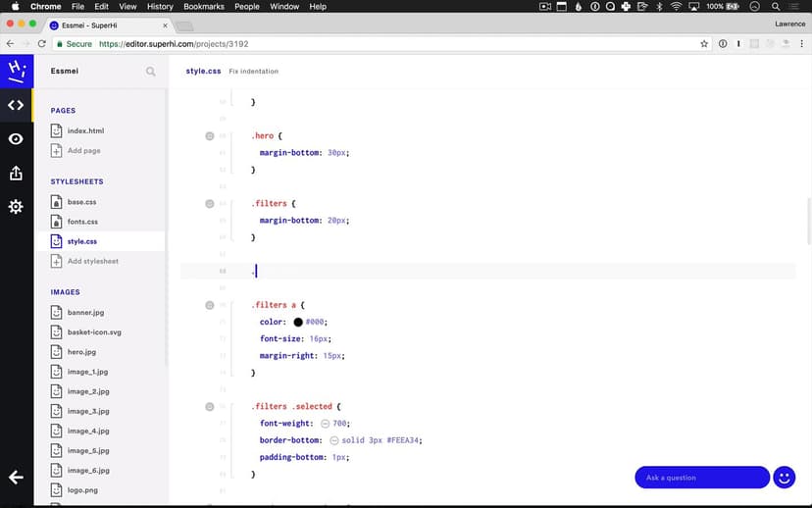Click the Ask a question input field
Screen dimensions: 812x508
click(701, 478)
